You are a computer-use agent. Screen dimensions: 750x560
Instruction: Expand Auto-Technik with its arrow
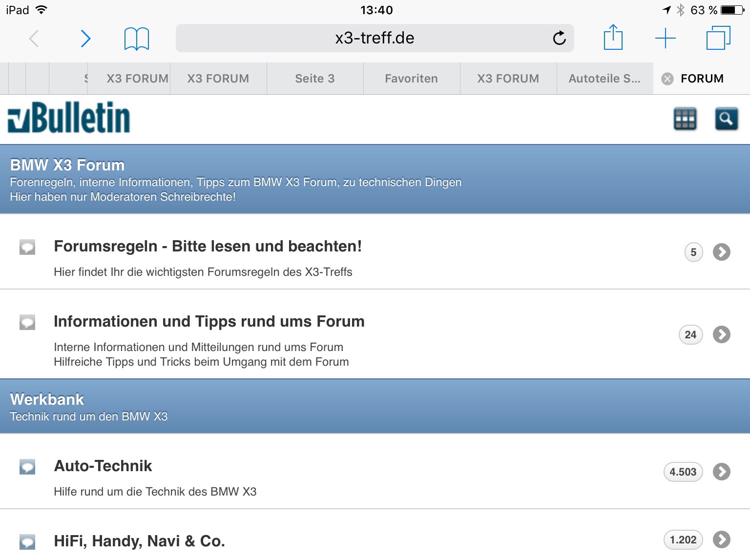click(x=721, y=472)
